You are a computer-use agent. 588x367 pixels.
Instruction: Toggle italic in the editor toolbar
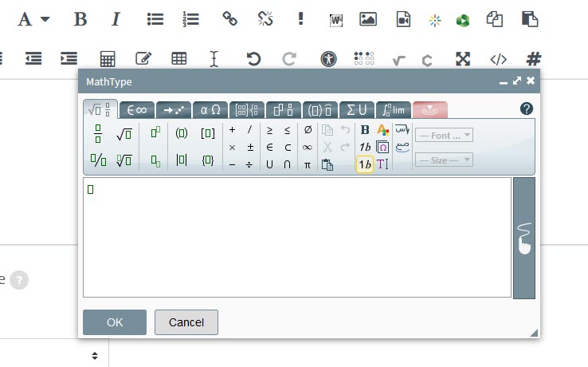coord(116,19)
